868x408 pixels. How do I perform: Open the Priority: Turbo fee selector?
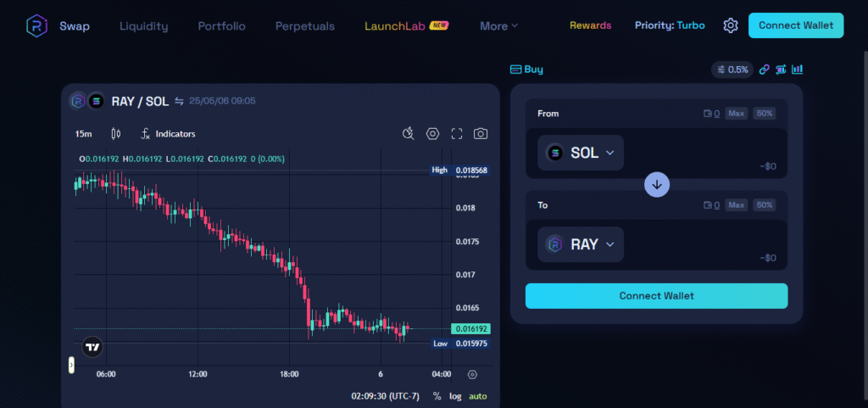pyautogui.click(x=670, y=25)
